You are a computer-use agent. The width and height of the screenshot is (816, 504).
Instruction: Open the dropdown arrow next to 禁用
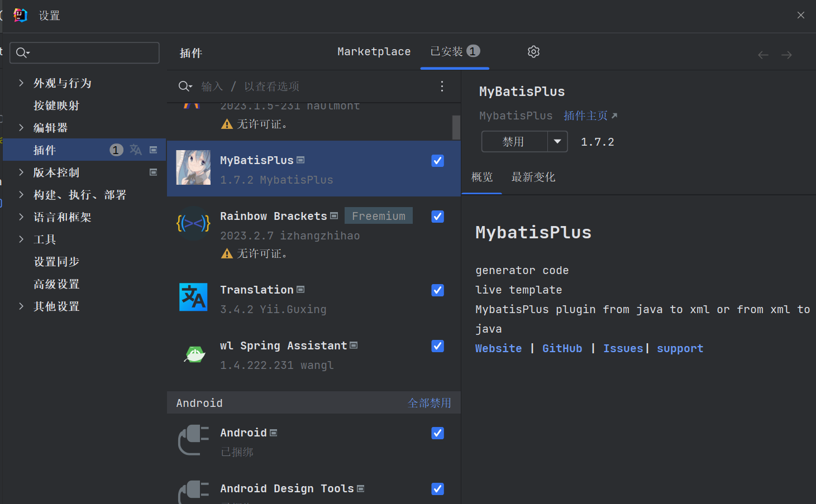click(557, 142)
